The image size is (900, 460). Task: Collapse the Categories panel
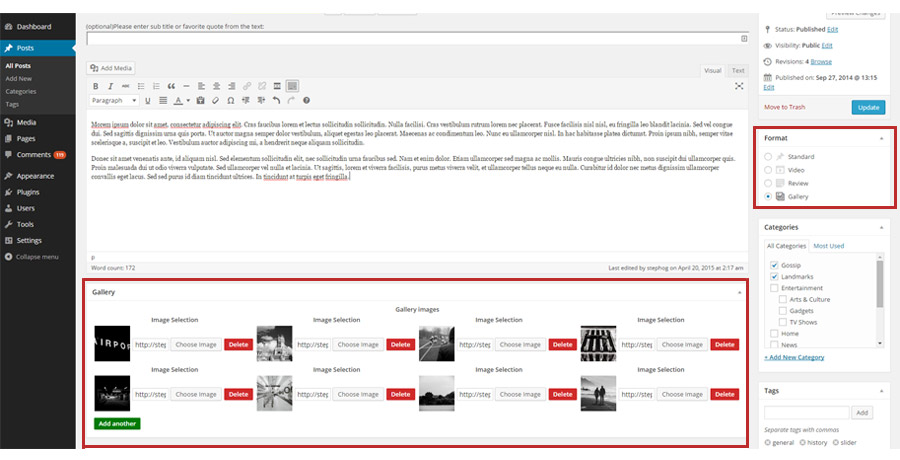point(882,227)
